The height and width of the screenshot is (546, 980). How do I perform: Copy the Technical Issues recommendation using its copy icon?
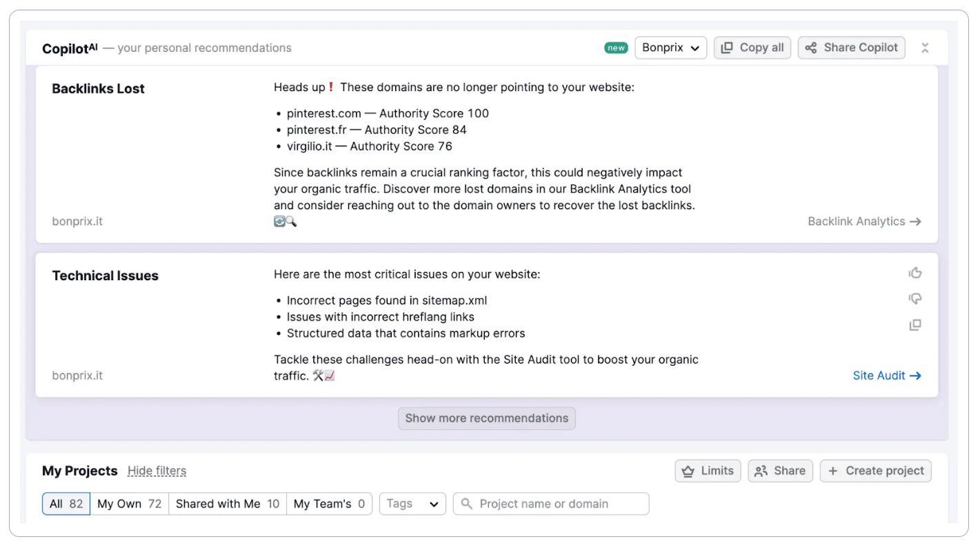tap(915, 324)
